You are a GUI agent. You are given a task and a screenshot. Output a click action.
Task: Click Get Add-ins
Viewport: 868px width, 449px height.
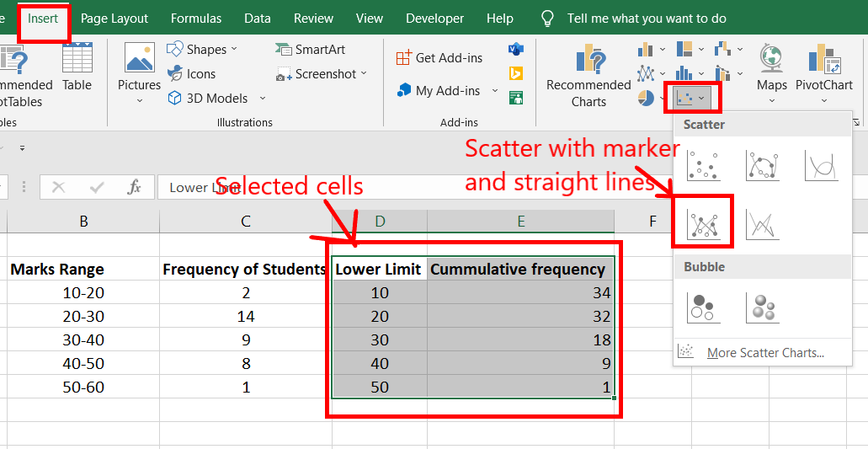coord(439,57)
